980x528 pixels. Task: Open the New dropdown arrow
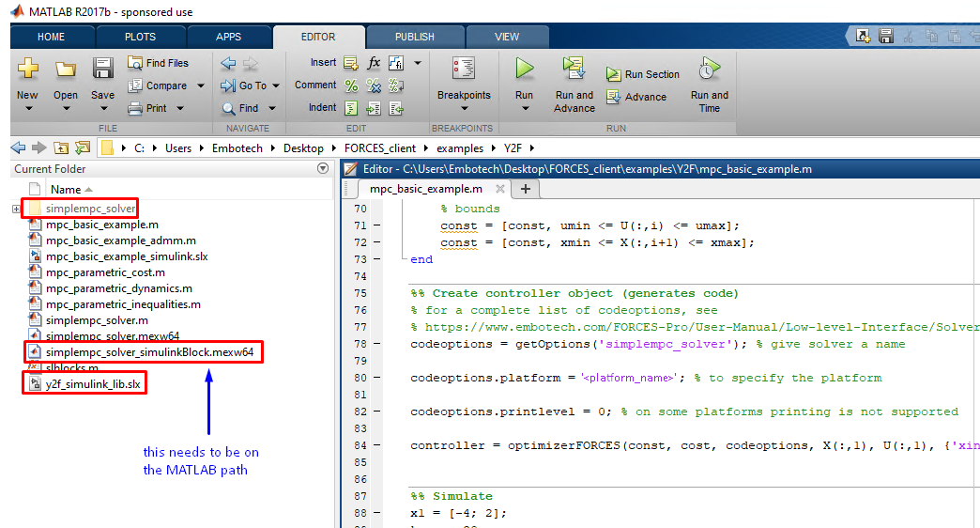28,109
